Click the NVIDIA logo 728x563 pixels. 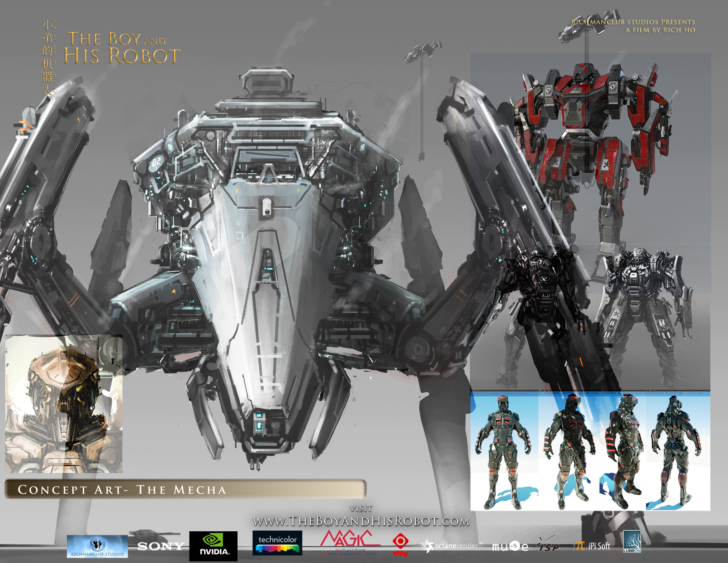point(213,546)
